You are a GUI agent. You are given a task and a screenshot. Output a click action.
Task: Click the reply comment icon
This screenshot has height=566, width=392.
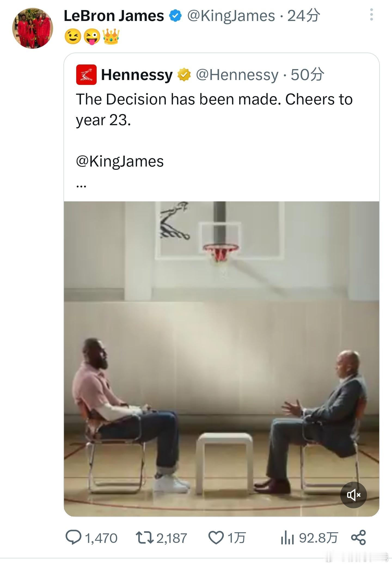(73, 538)
